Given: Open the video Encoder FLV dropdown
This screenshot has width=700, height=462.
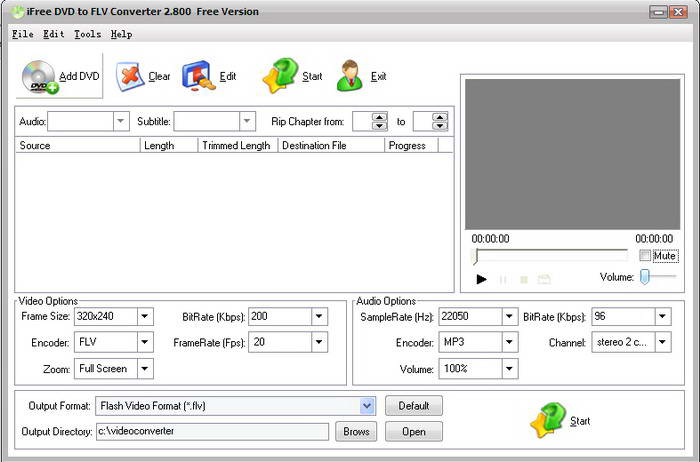Looking at the screenshot, I should [x=145, y=342].
